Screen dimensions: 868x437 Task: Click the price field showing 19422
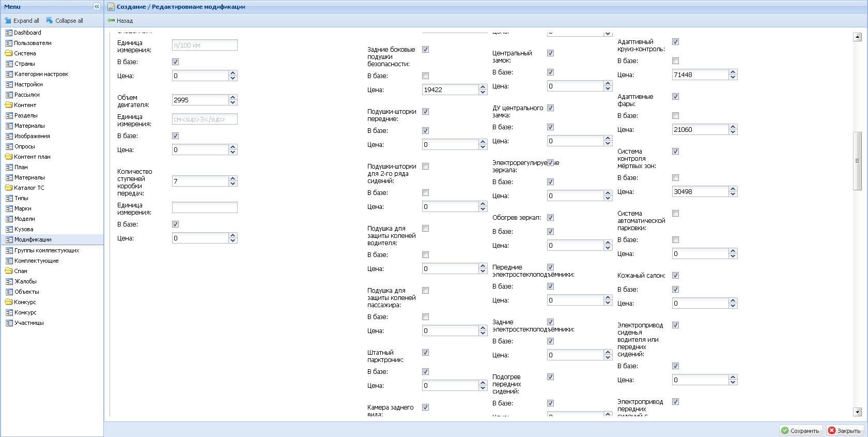click(x=451, y=90)
